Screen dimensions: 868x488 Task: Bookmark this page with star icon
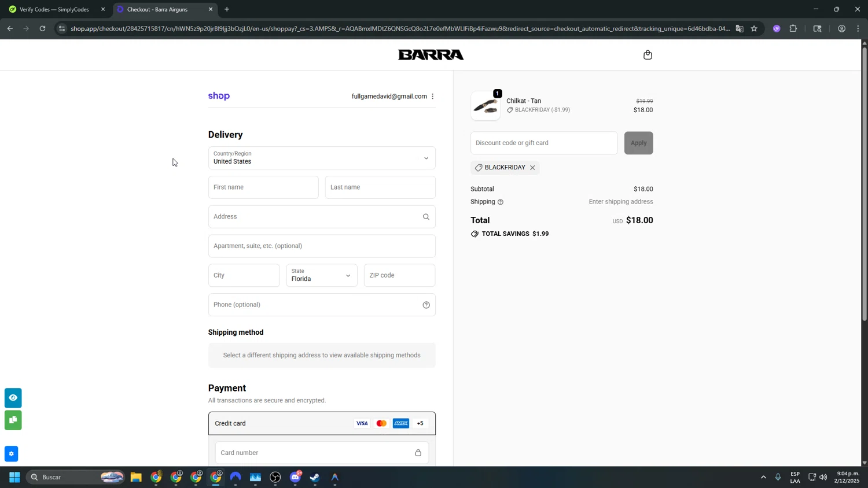click(x=754, y=28)
